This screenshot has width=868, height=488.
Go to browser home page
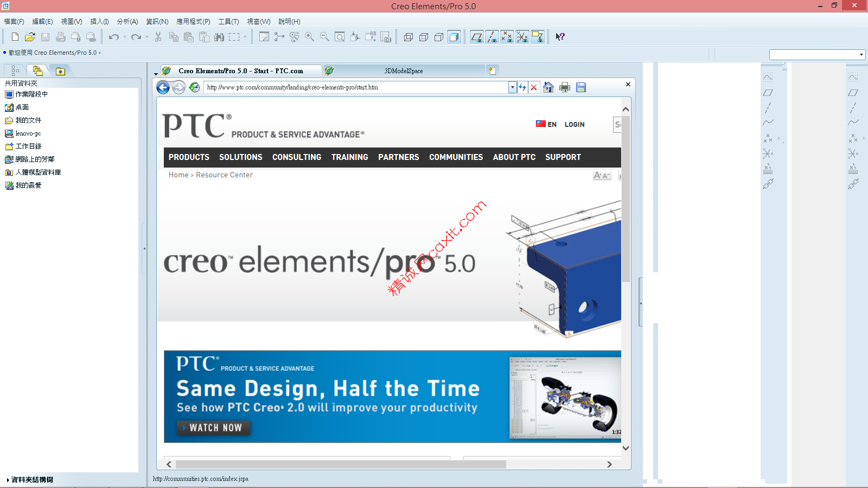[548, 87]
